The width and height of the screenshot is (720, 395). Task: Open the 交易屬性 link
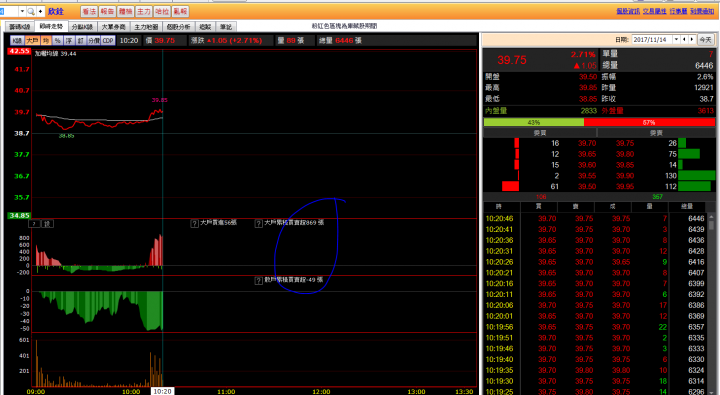[x=654, y=11]
